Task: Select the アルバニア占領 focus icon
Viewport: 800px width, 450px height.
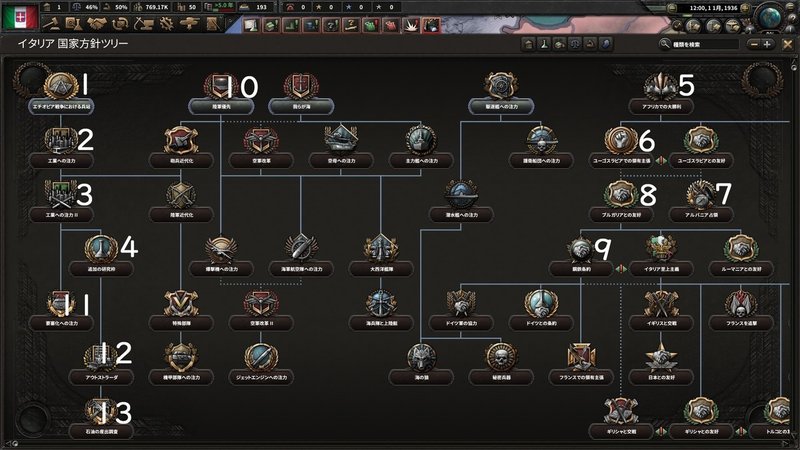Action: (701, 194)
